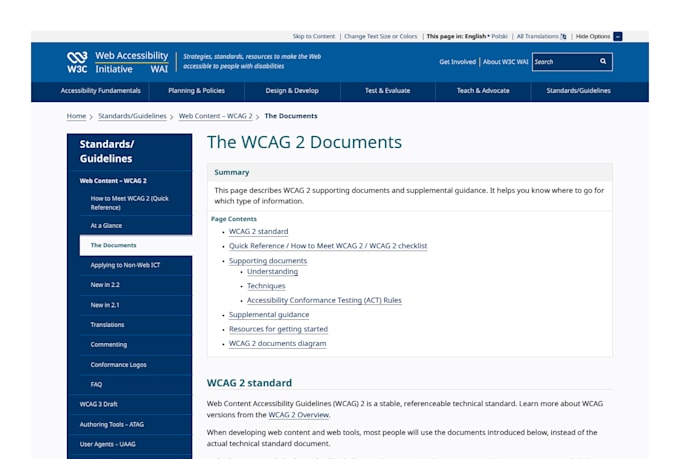Click Page Contents label

[x=234, y=219]
